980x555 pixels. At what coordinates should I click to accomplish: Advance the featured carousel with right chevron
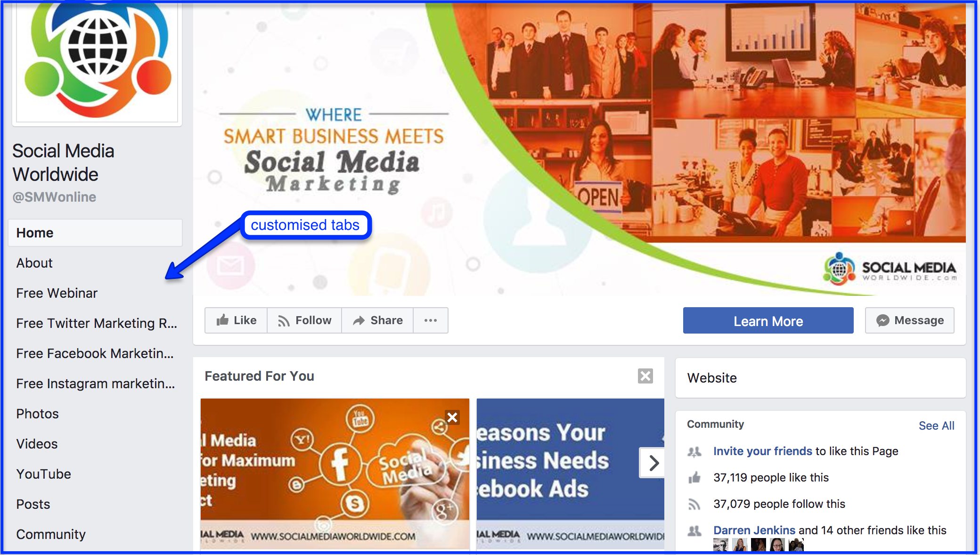pyautogui.click(x=652, y=463)
